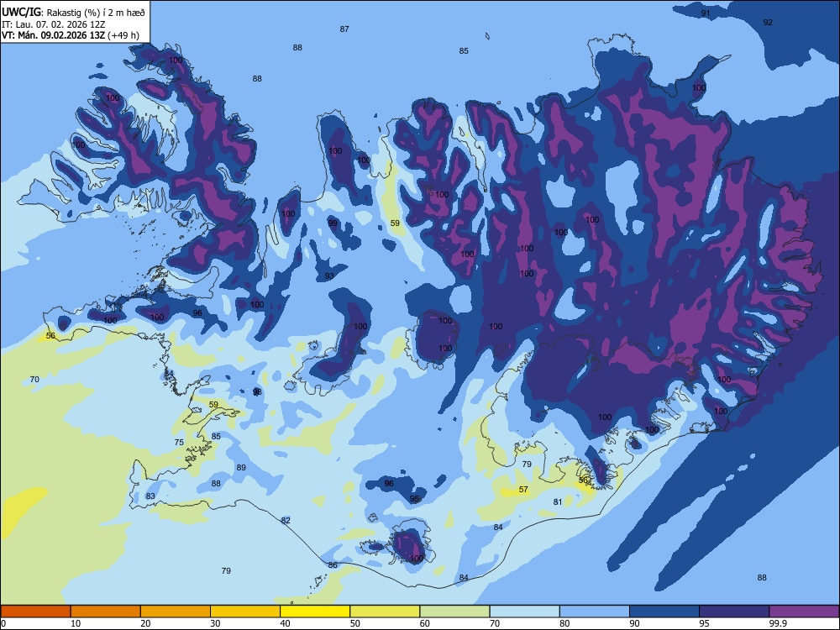The width and height of the screenshot is (840, 630).
Task: Click the valid time line "VT: Mán. 09.02.2026 13Z"
Action: tap(54, 36)
